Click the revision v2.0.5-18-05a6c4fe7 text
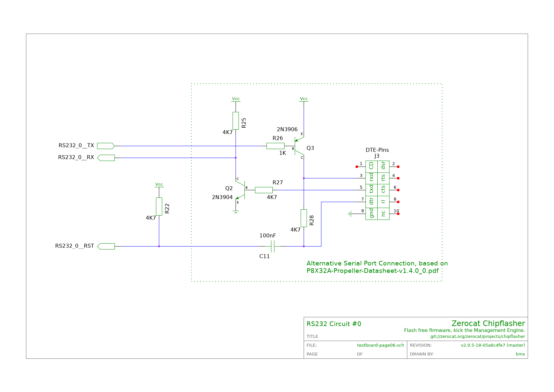The width and height of the screenshot is (554, 392). tap(493, 345)
